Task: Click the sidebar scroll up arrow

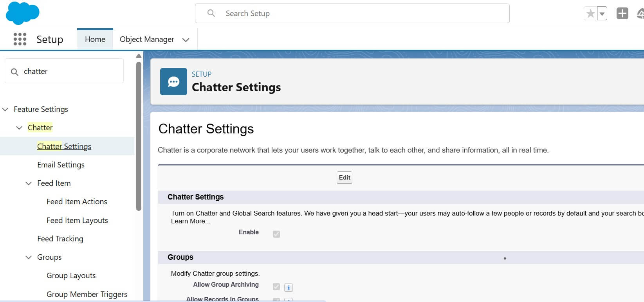Action: [139, 56]
